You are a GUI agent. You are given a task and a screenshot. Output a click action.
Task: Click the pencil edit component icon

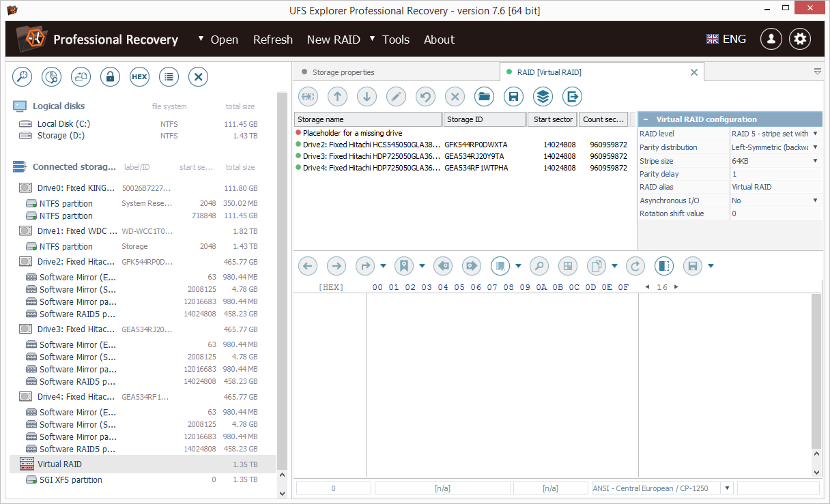pyautogui.click(x=396, y=97)
